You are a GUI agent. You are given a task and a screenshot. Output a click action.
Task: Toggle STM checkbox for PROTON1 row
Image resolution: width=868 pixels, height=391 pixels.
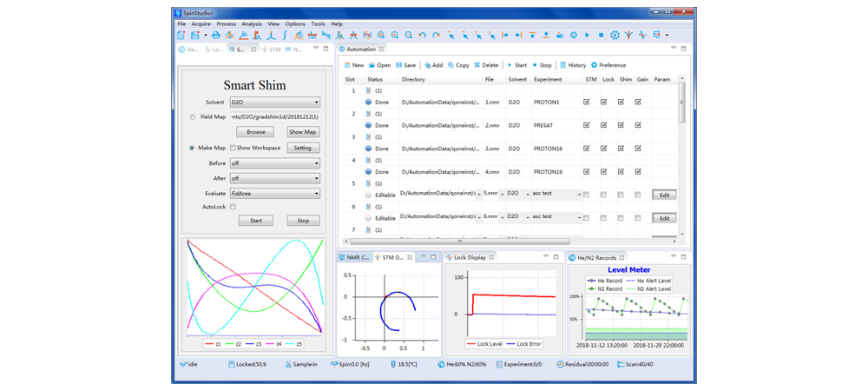click(x=586, y=102)
